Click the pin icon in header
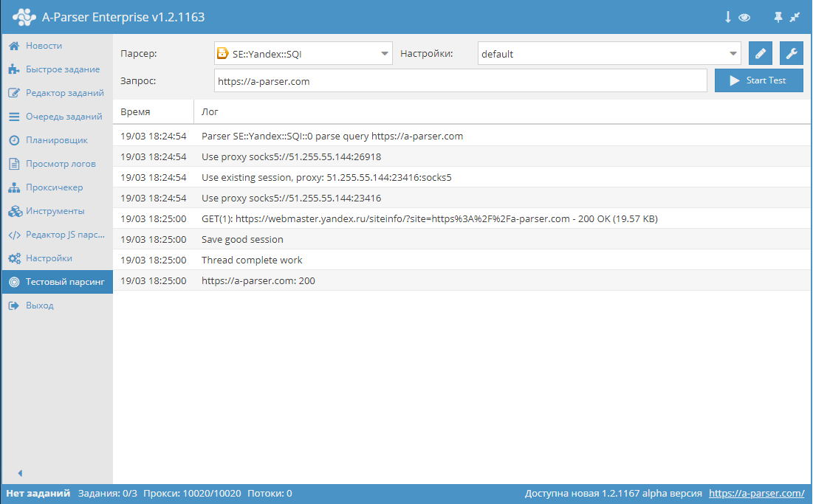813x504 pixels. coord(778,18)
